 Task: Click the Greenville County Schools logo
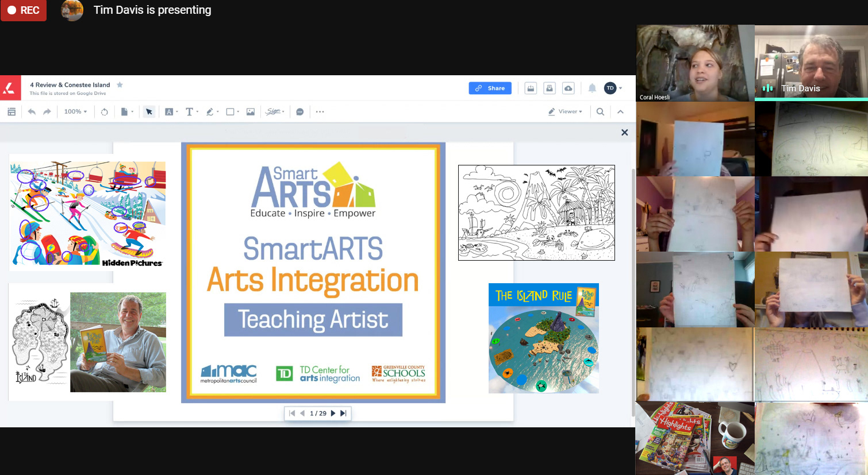(x=398, y=374)
